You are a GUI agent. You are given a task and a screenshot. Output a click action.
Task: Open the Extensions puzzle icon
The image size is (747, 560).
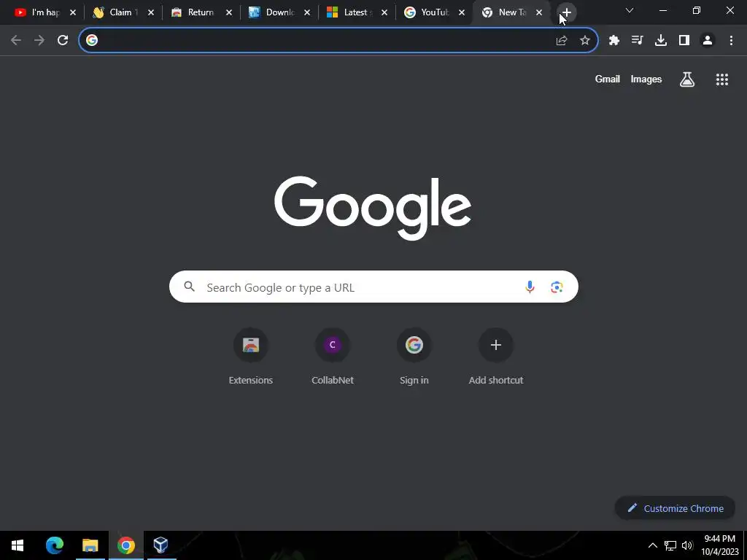(x=614, y=41)
